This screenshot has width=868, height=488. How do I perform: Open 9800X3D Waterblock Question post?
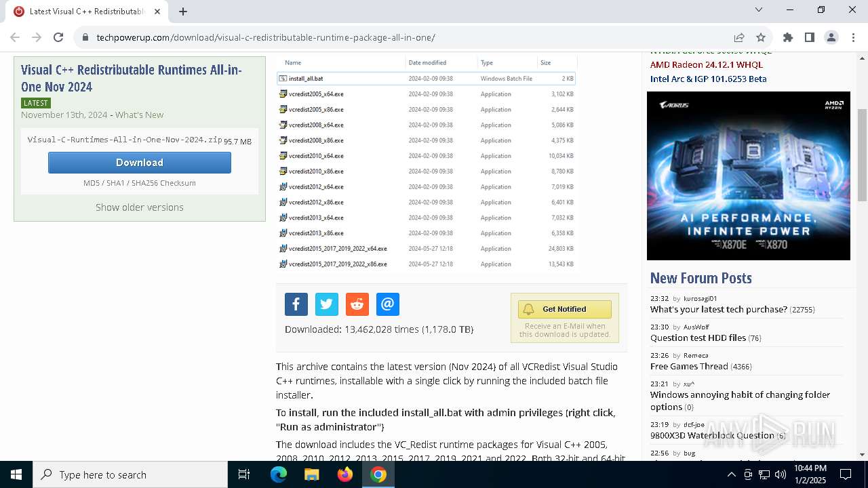coord(712,436)
